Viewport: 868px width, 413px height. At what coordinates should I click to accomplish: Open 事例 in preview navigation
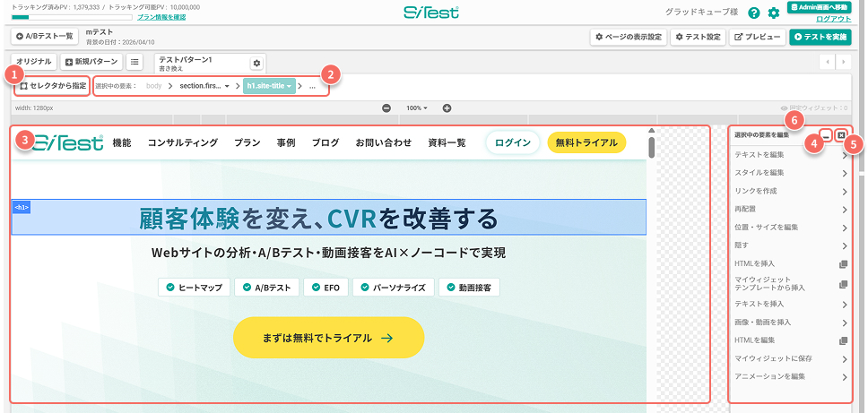point(286,142)
